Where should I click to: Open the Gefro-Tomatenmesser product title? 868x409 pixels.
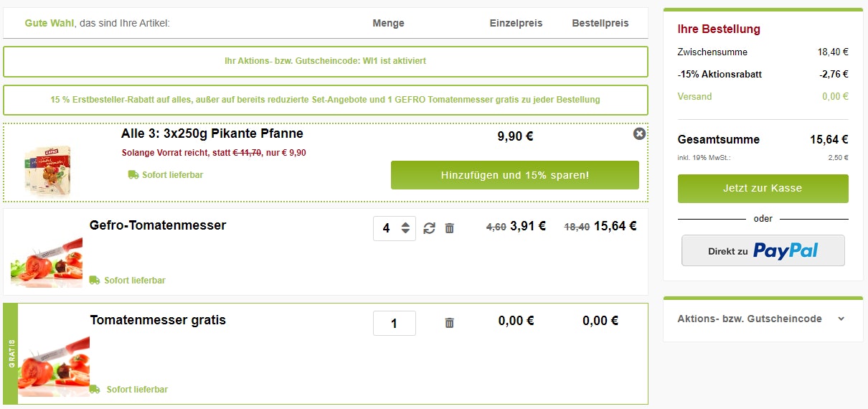[158, 225]
